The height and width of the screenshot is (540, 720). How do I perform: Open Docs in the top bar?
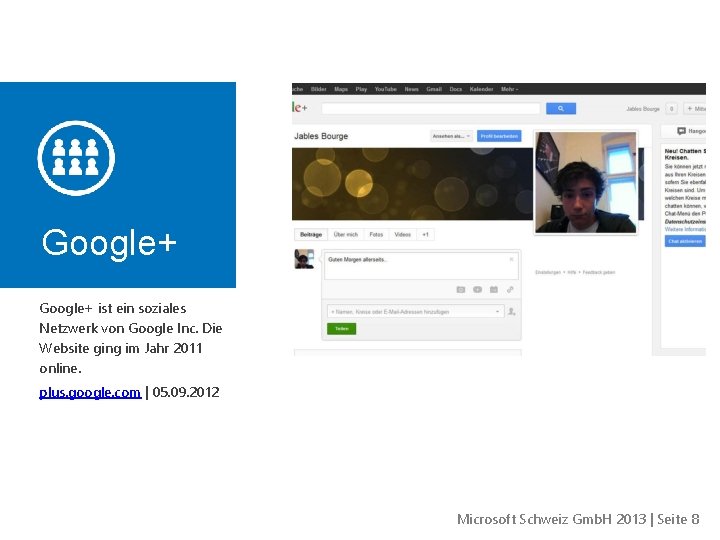[456, 89]
